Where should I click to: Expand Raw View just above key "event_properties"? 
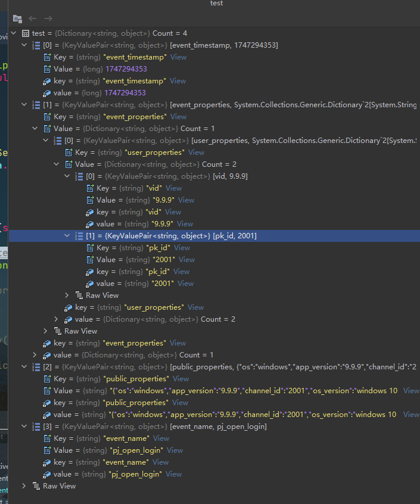pos(46,331)
